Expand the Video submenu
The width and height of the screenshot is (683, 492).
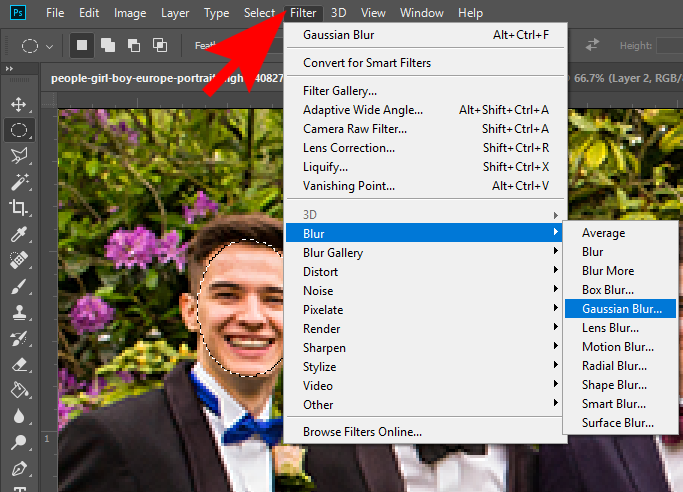coord(424,386)
